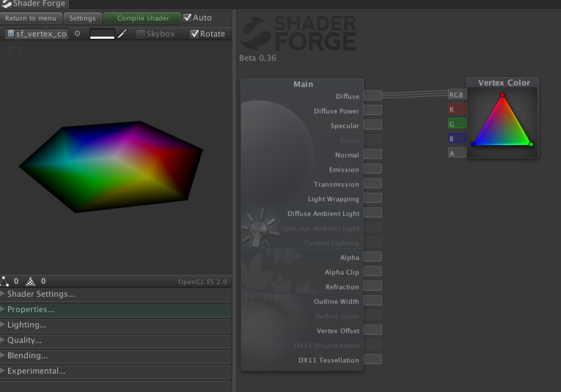Enable the Skybox checkbox
Viewport: 561px width, 392px height.
point(140,34)
